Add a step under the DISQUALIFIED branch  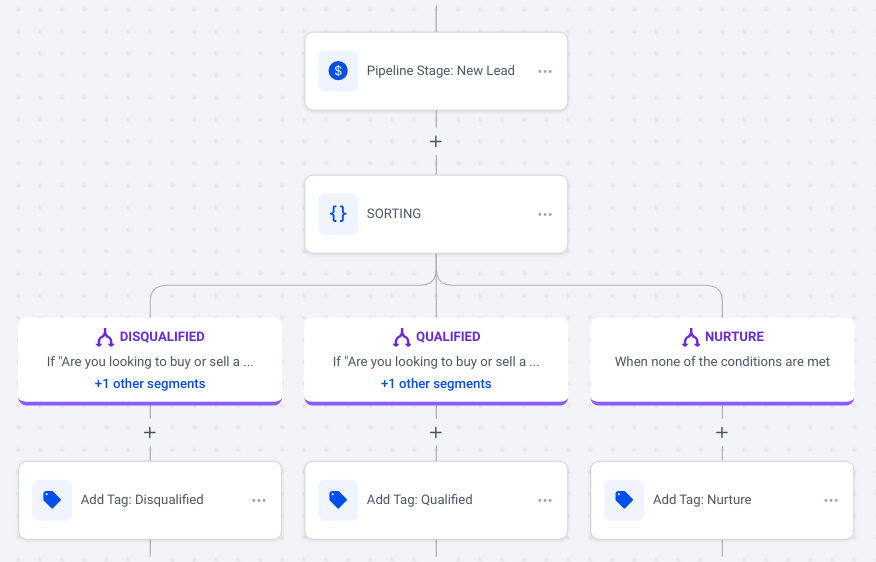click(150, 433)
